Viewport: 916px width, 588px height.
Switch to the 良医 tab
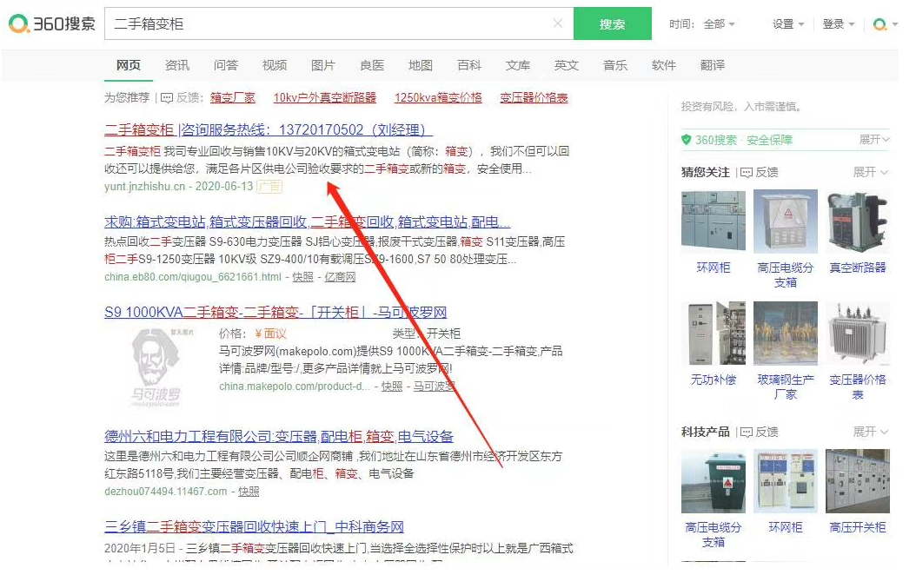(372, 65)
